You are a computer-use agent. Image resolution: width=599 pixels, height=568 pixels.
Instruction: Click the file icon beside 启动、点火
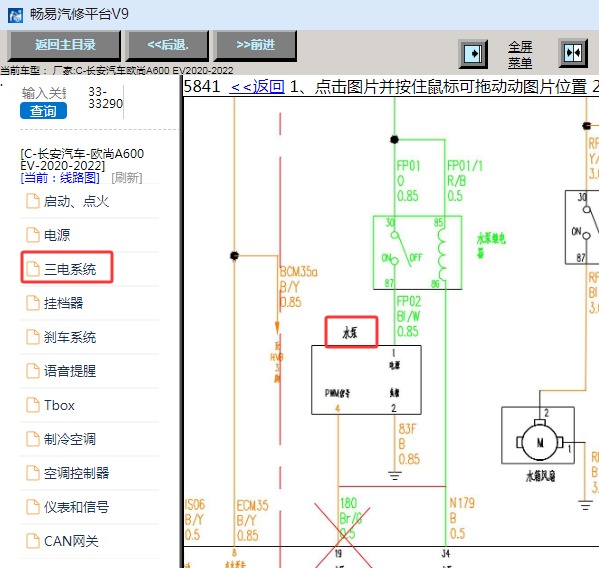(33, 201)
